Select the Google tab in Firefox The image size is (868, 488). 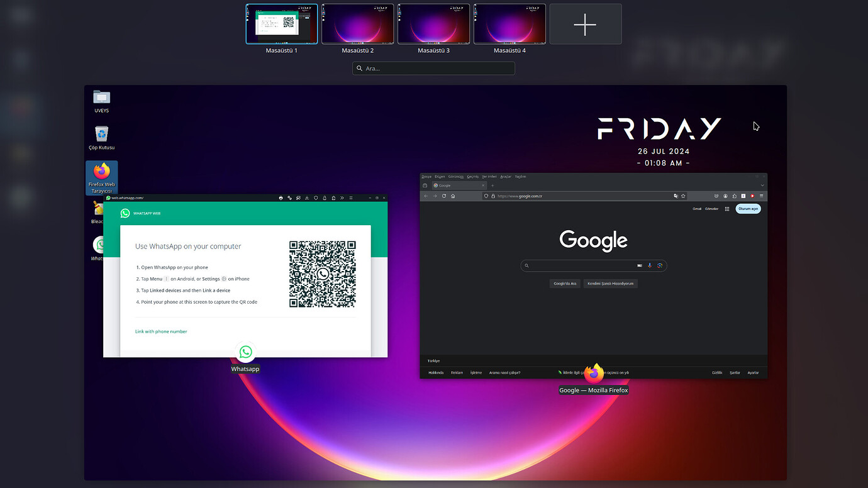click(459, 186)
